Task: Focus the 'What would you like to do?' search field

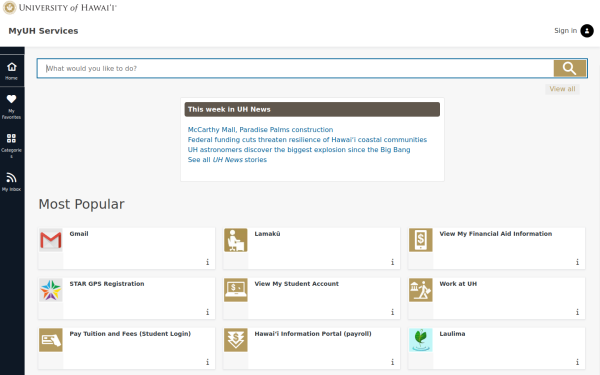Action: pos(295,68)
